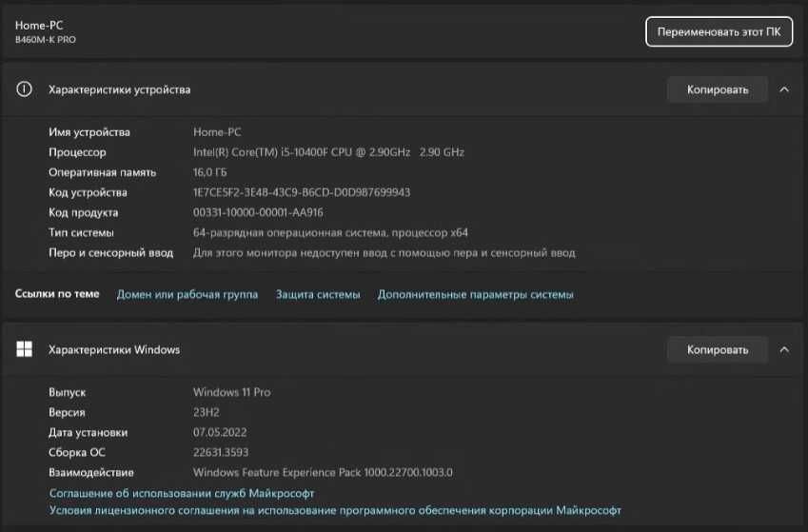Screen dimensions: 808x532
Task: Select processor value Intel Core i5-10400F
Action: (x=328, y=152)
